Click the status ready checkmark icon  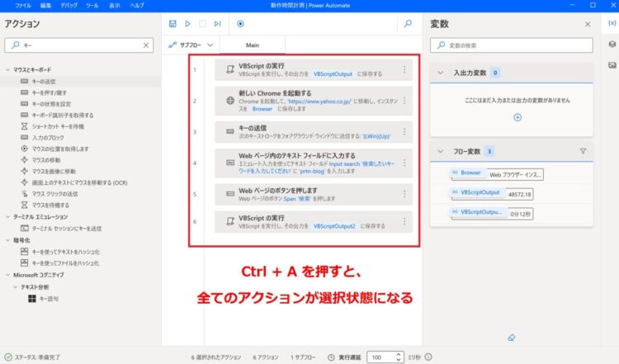point(8,357)
